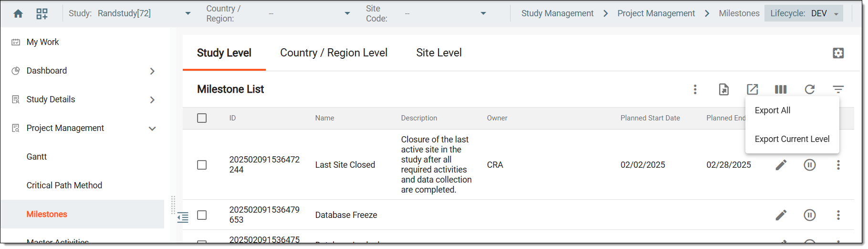Open more options for Database Freeze

pos(838,215)
